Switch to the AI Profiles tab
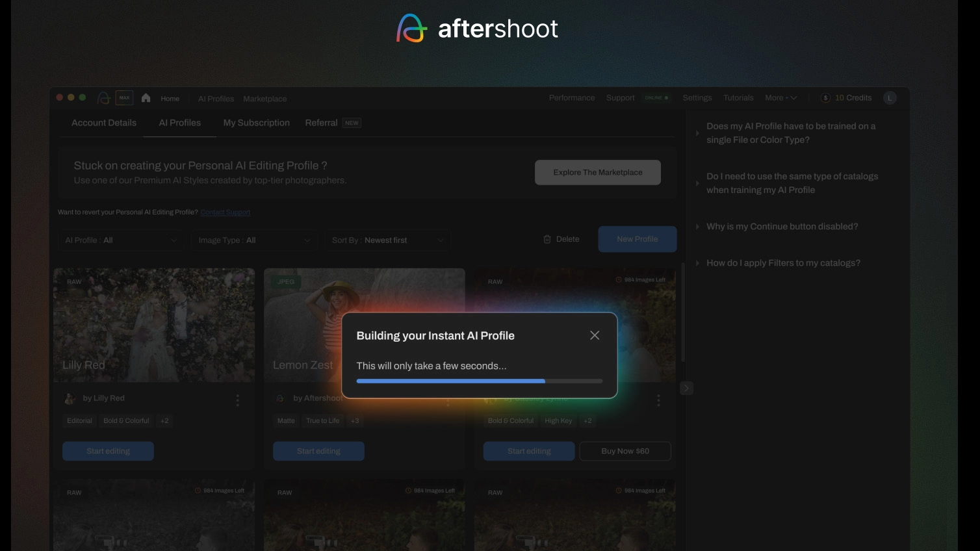 pyautogui.click(x=180, y=123)
